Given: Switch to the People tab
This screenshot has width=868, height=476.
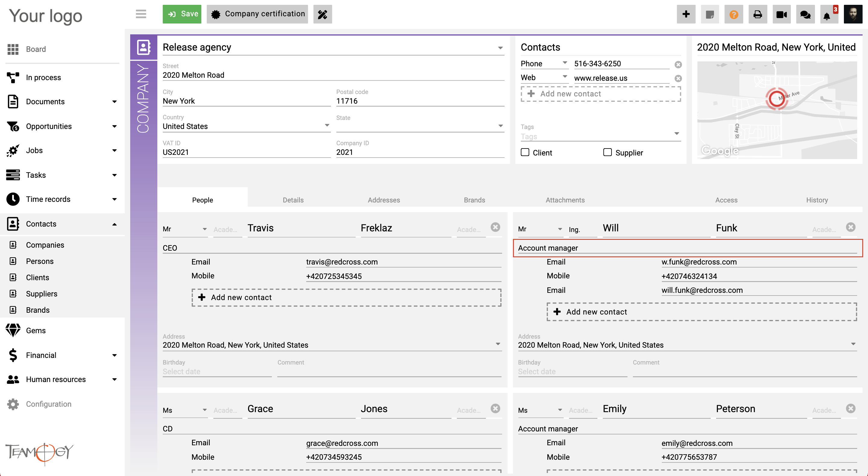Looking at the screenshot, I should 202,200.
